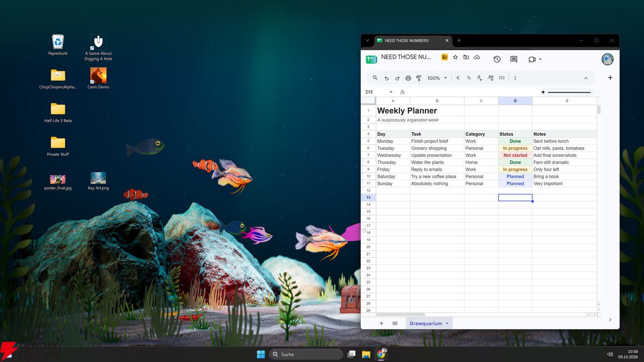Select the paint format tool

(x=419, y=78)
